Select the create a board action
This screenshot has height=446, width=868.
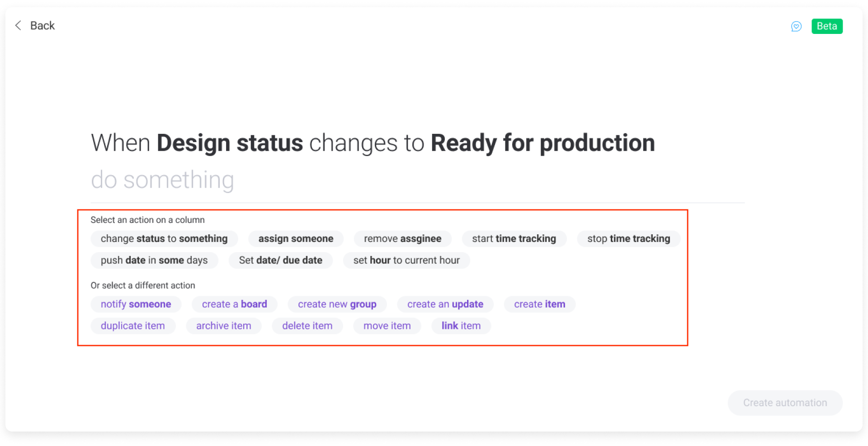(x=234, y=304)
